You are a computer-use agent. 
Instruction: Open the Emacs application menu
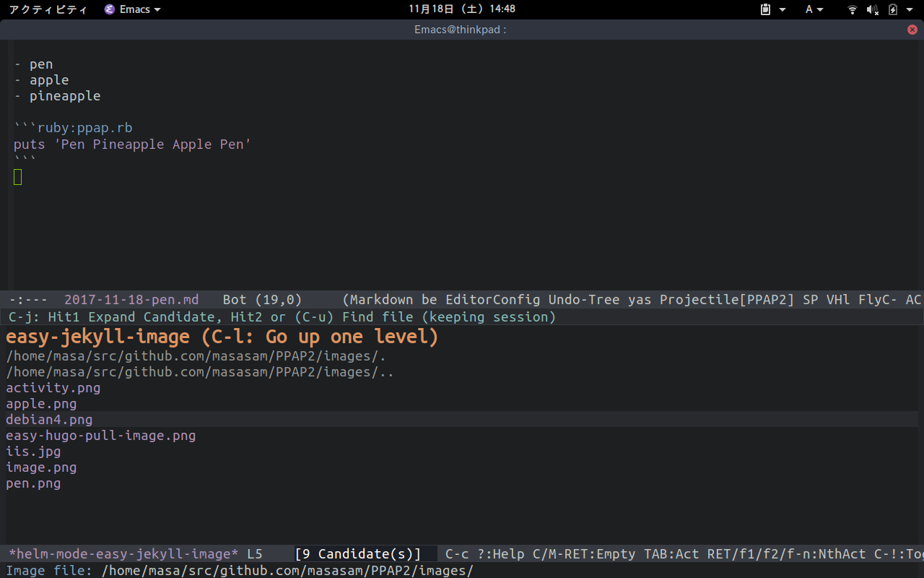pyautogui.click(x=132, y=9)
